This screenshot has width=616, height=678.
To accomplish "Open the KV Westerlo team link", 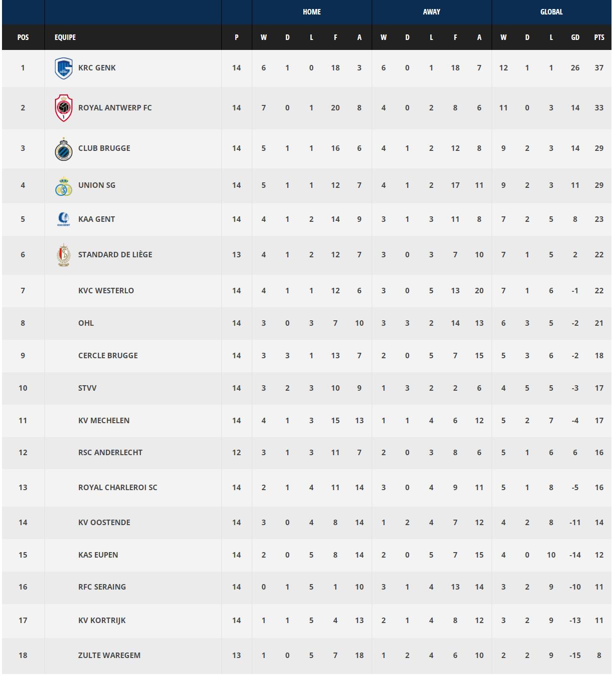I will tap(106, 291).
